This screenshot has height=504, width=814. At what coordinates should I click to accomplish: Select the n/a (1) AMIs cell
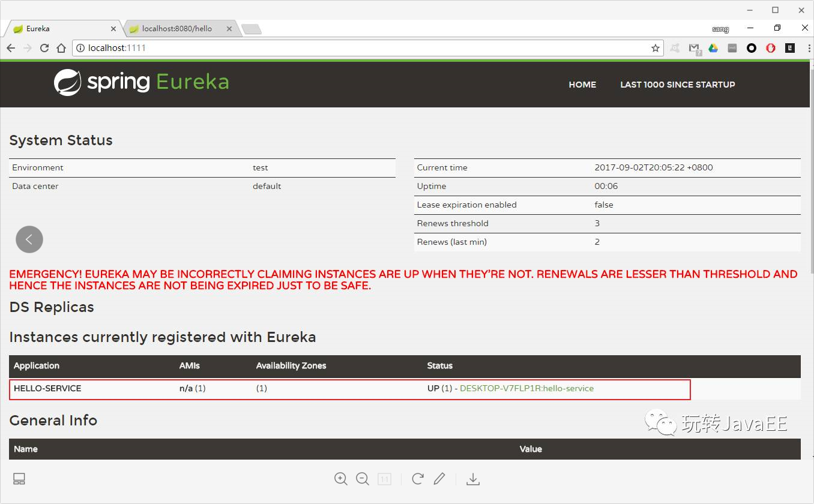click(193, 388)
